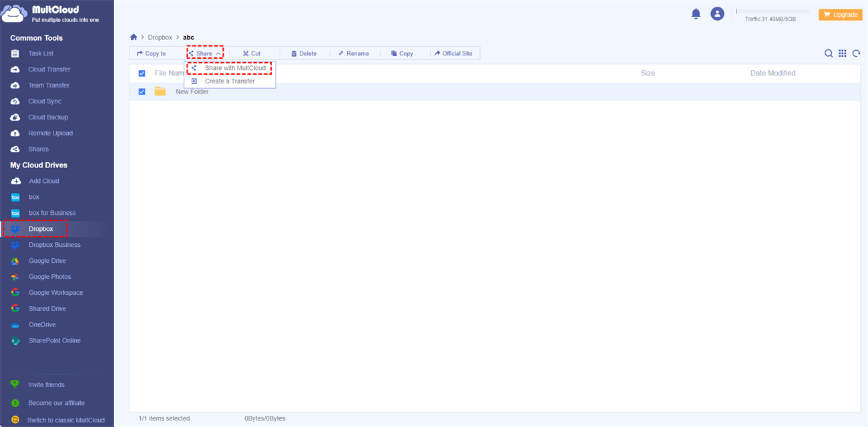
Task: Open Shared Drive entry
Action: (x=47, y=309)
